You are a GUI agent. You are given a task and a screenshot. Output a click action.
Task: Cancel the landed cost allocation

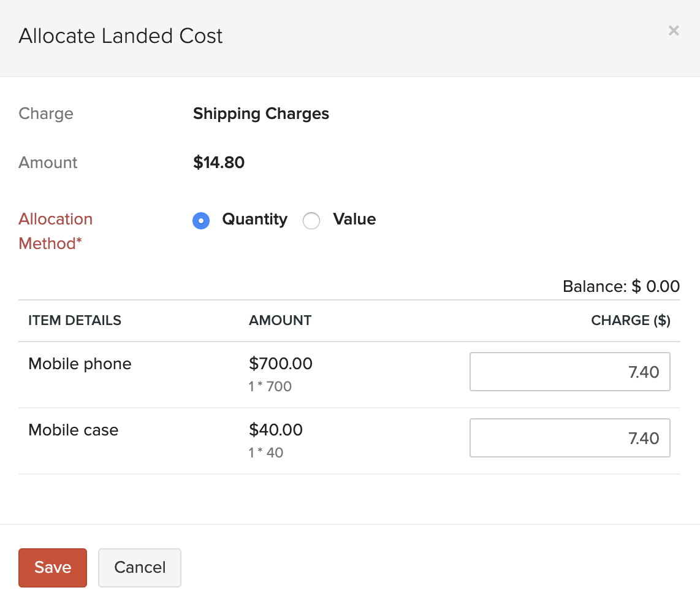point(139,567)
